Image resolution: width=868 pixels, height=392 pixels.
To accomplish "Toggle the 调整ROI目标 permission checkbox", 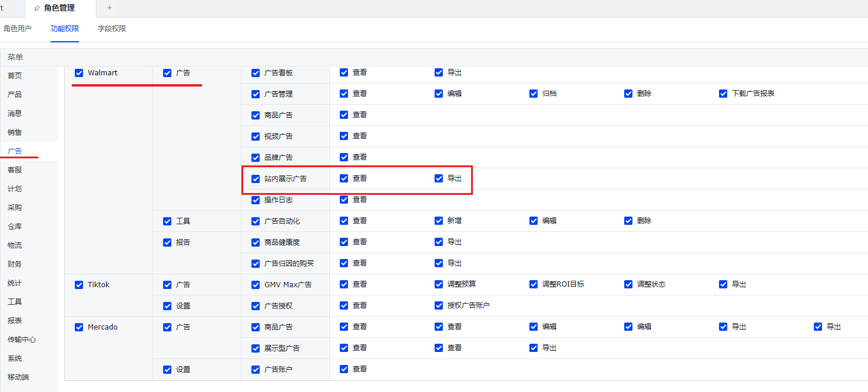I will tap(534, 284).
